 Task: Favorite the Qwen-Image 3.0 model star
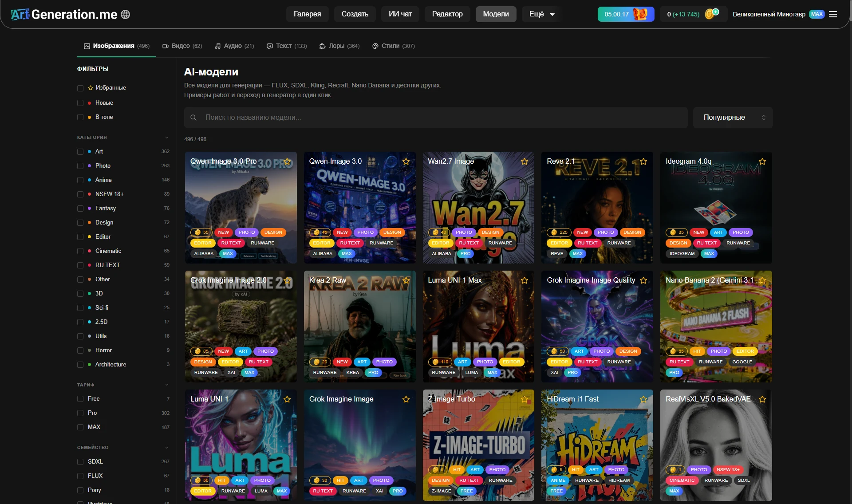[x=406, y=161]
